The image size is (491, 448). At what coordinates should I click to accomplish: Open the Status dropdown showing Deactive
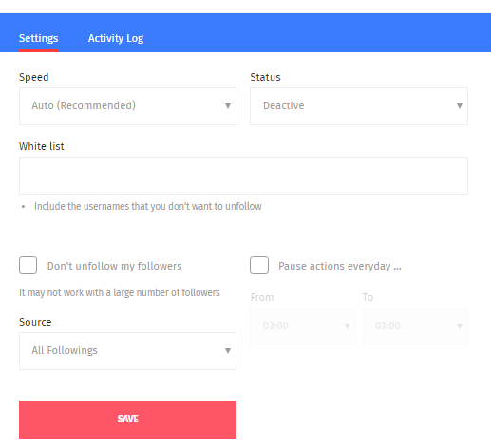click(359, 106)
